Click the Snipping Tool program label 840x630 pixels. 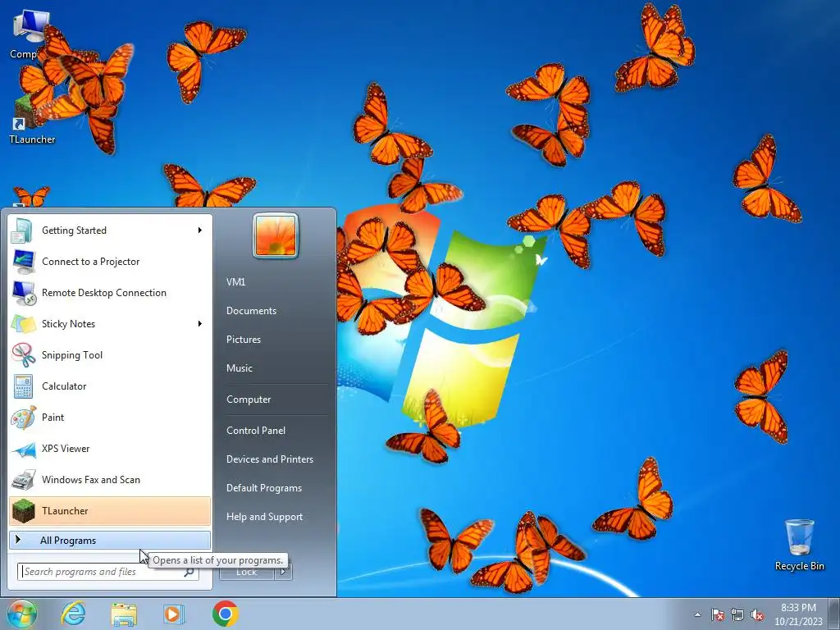click(72, 355)
